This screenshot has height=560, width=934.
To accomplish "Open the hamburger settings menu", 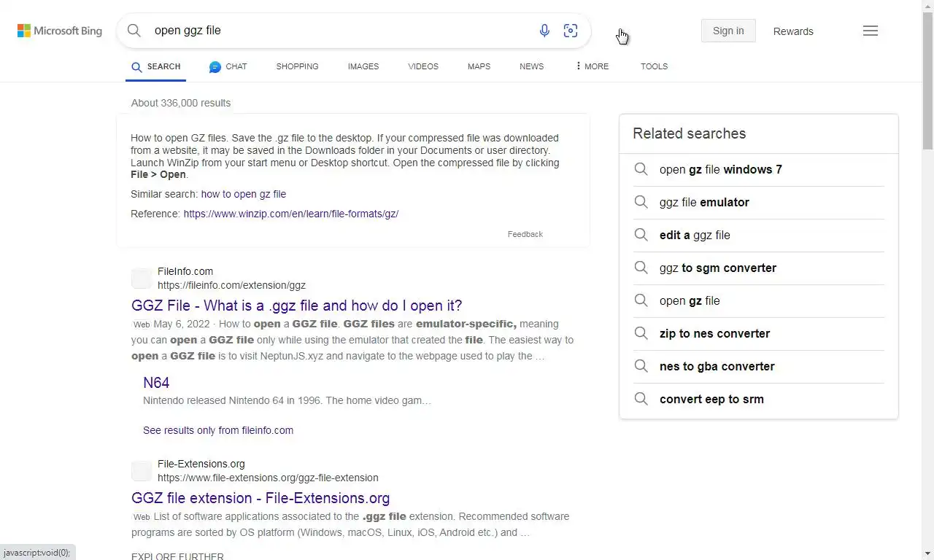I will tap(870, 31).
